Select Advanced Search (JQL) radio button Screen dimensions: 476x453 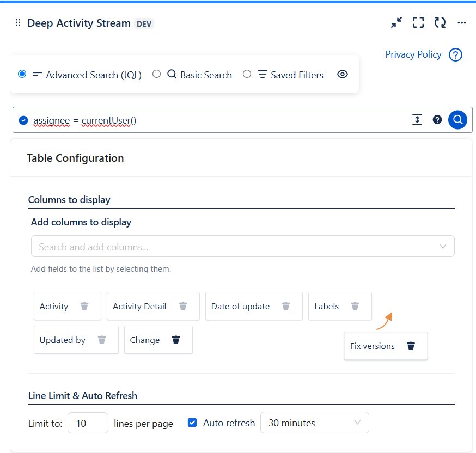(x=22, y=74)
